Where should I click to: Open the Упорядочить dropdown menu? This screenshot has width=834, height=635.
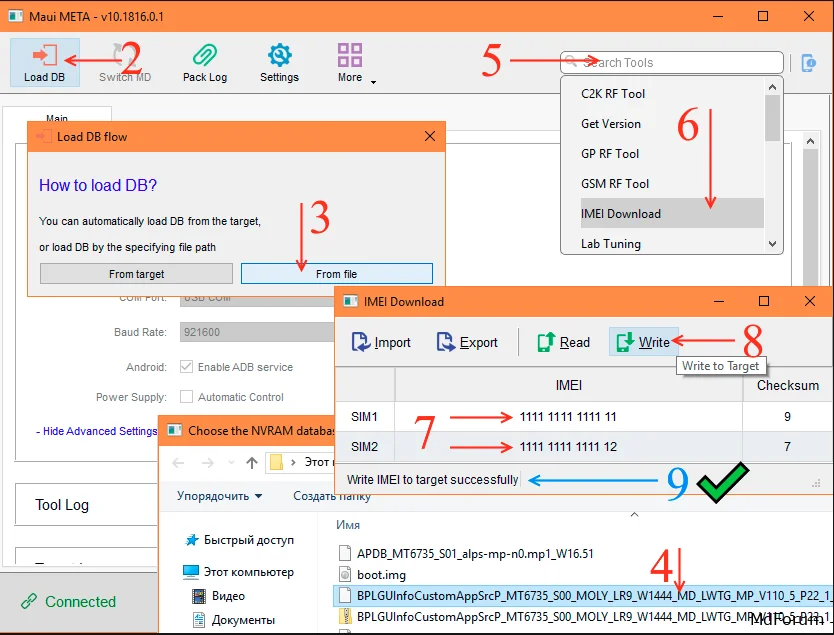point(220,496)
